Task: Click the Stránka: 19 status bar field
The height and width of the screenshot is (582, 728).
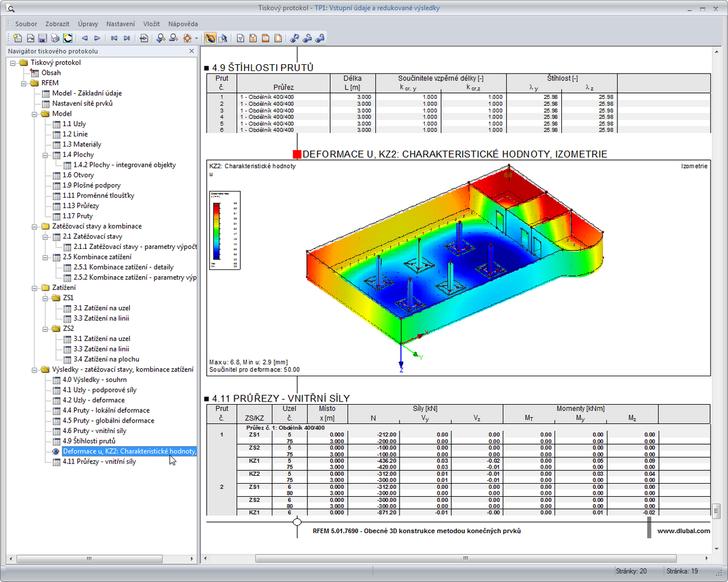Action: point(682,571)
